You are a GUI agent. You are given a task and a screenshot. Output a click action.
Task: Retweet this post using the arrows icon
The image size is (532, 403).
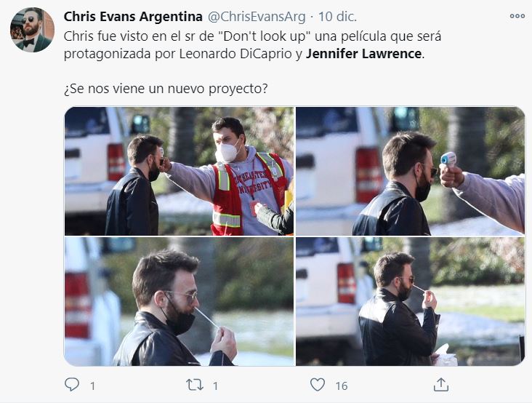[195, 385]
